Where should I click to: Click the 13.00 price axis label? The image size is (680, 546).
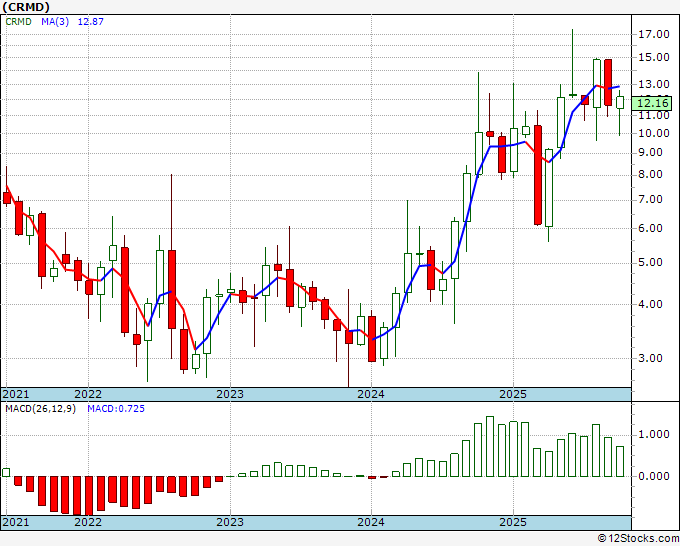pyautogui.click(x=654, y=84)
